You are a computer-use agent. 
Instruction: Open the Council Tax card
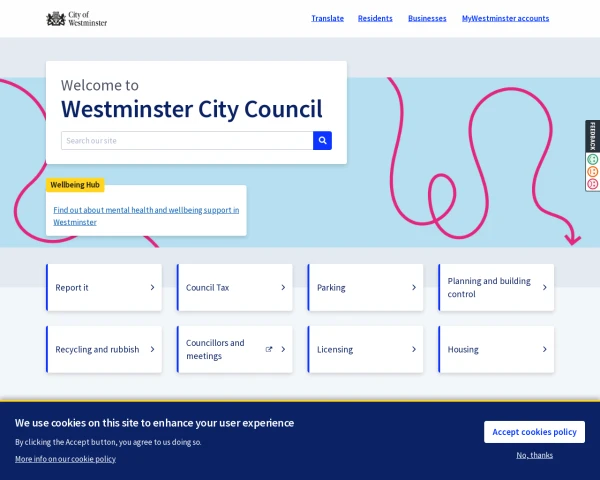(235, 287)
